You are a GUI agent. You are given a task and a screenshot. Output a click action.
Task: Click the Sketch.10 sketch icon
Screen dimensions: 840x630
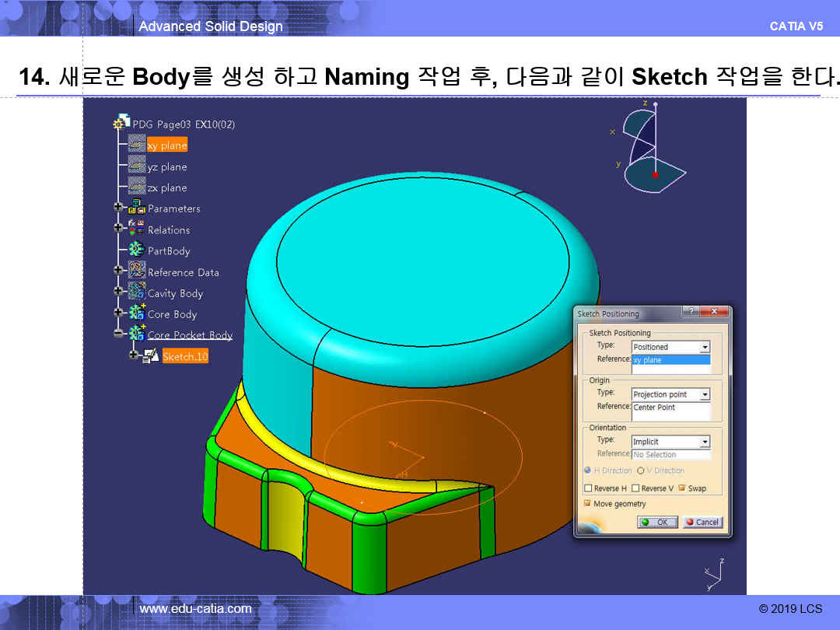151,356
